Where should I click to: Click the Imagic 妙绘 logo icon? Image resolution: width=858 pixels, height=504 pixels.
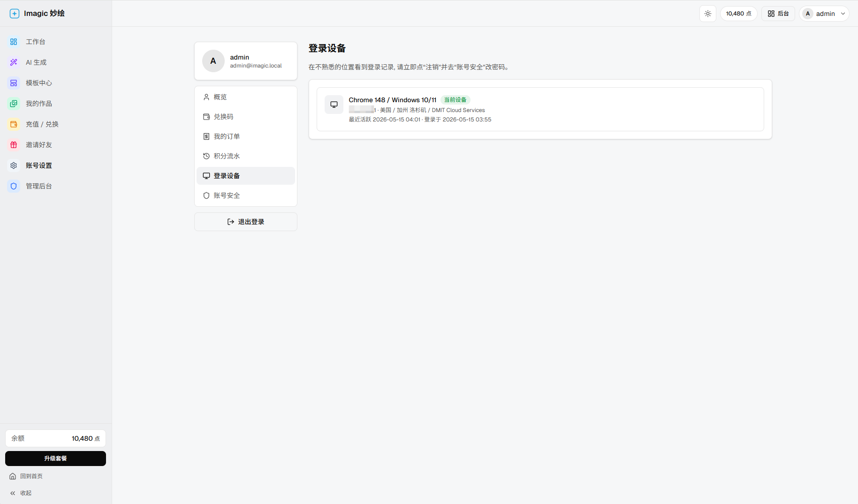[15, 14]
